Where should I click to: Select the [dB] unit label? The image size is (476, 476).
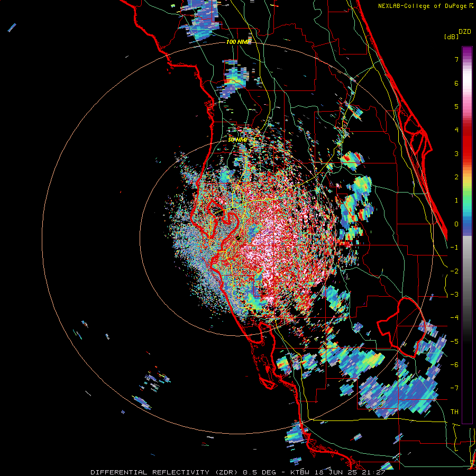pyautogui.click(x=452, y=36)
